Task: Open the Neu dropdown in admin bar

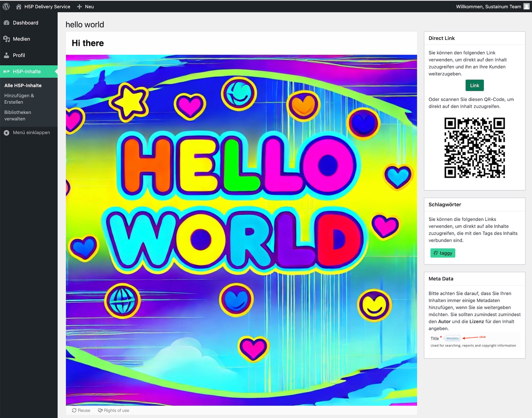Action: [89, 7]
